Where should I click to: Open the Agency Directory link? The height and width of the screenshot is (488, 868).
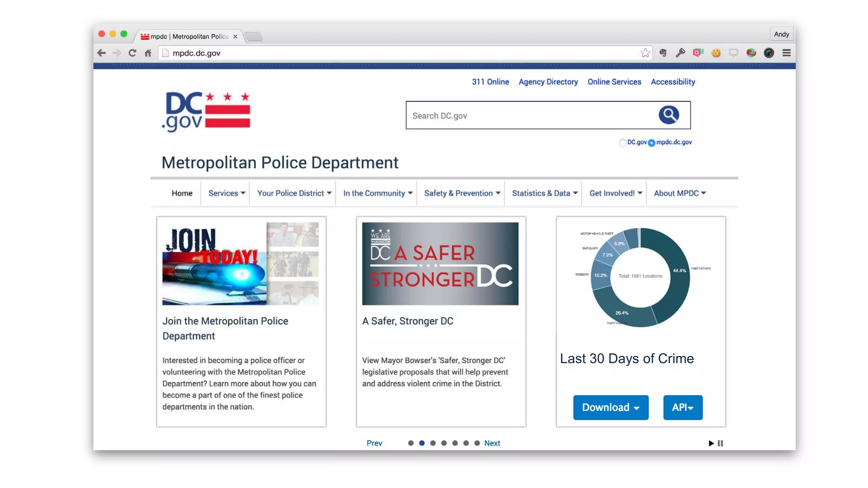point(548,82)
